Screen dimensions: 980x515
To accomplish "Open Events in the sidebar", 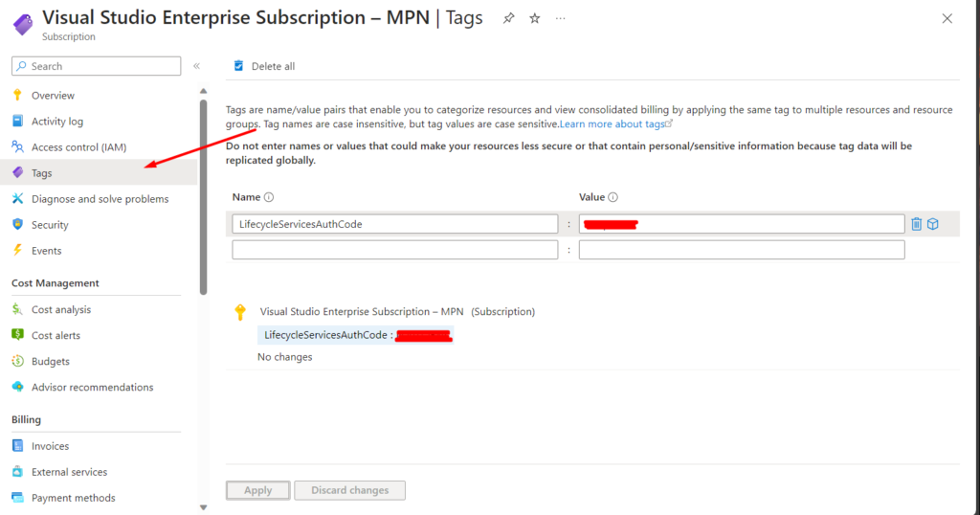I will coord(47,251).
